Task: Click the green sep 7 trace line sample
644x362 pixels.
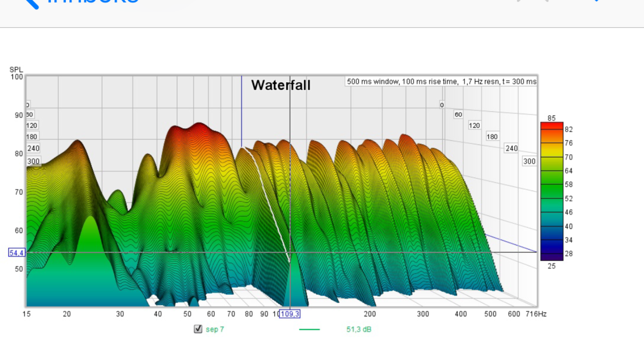Action: [x=309, y=329]
